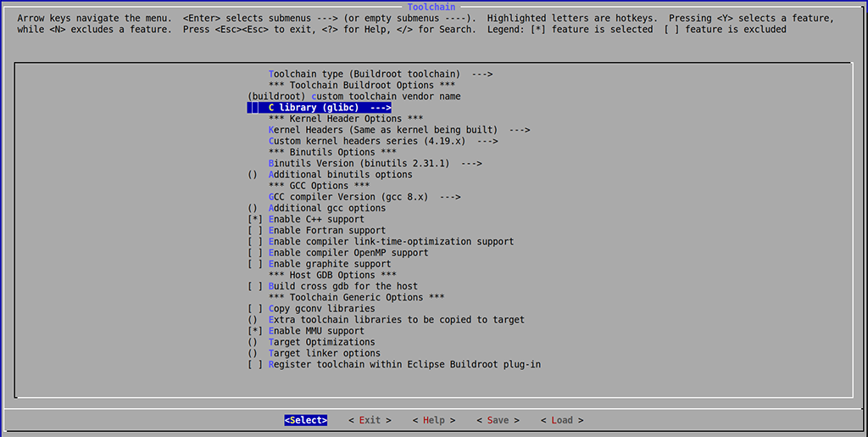Click the Toolchain title at top
The image size is (868, 437).
point(431,7)
